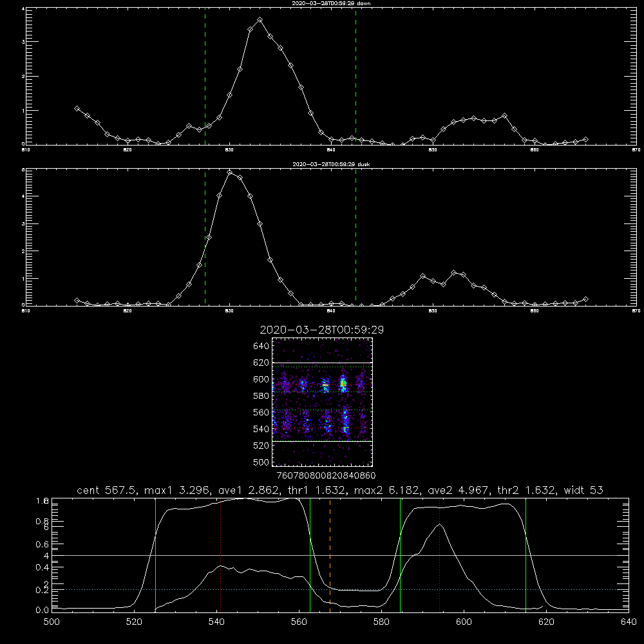
Task: Click the left green dashed line in dusk plot
Action: coord(205,237)
